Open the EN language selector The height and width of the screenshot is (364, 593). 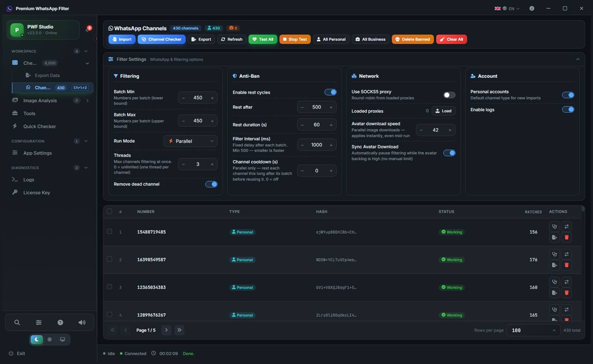(507, 8)
